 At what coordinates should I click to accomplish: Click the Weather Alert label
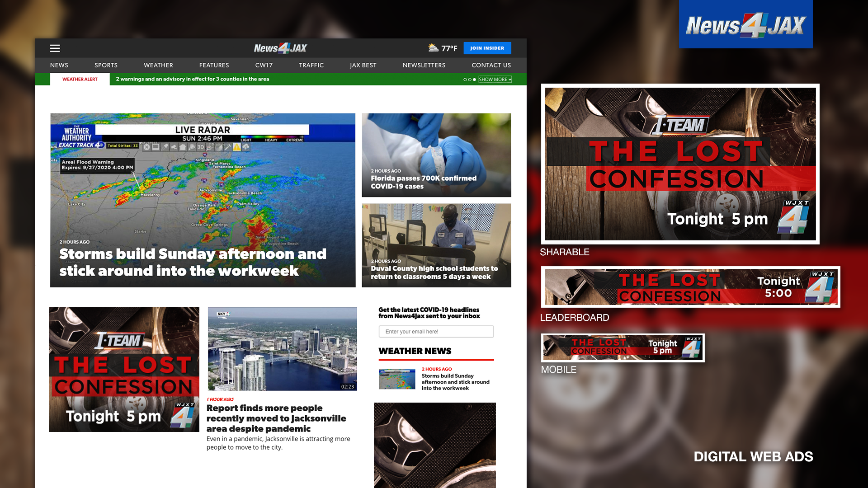coord(80,79)
